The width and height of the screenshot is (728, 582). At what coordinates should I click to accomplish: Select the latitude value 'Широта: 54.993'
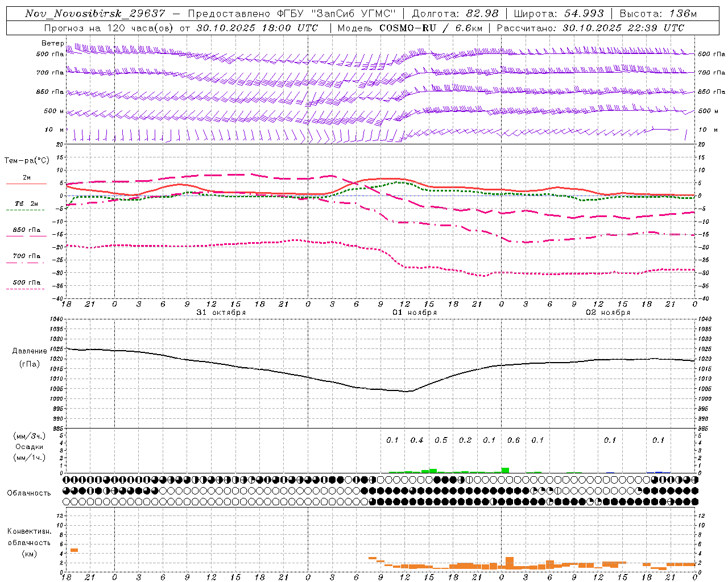pyautogui.click(x=559, y=14)
